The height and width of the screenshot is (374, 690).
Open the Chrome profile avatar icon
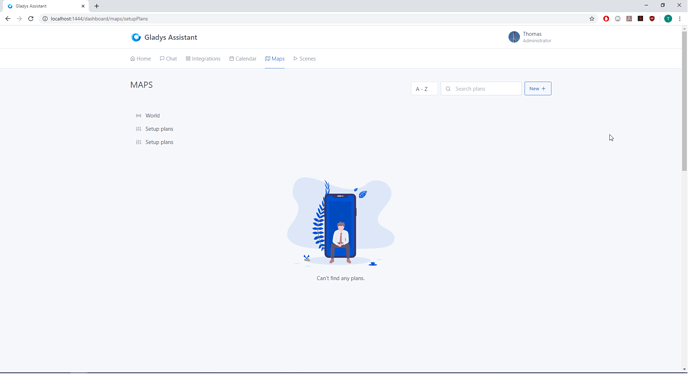tap(668, 18)
